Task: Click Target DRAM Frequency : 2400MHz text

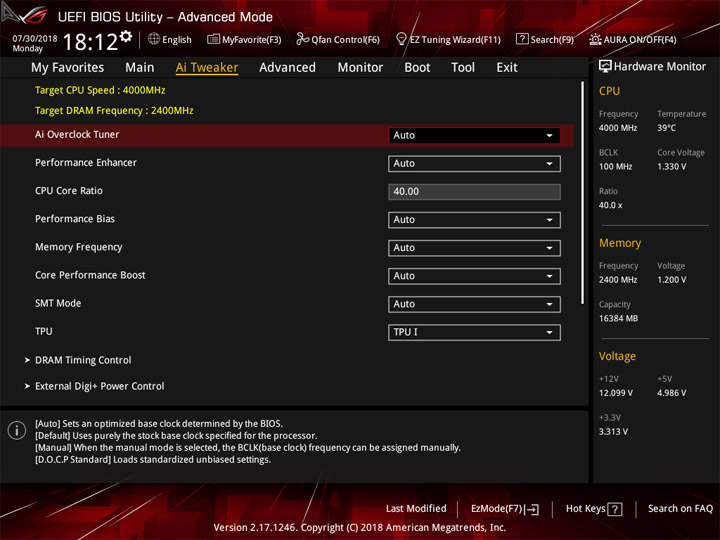Action: pos(114,111)
